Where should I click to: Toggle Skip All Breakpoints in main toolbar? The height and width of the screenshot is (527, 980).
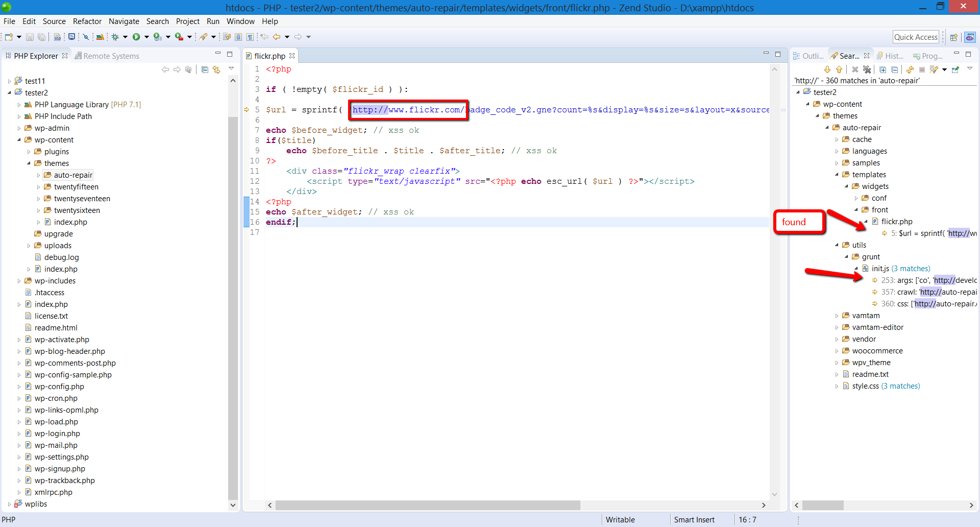pyautogui.click(x=85, y=37)
